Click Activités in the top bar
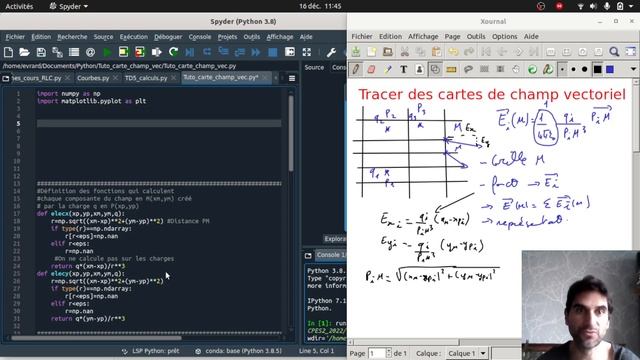640x360 pixels. 19,6
